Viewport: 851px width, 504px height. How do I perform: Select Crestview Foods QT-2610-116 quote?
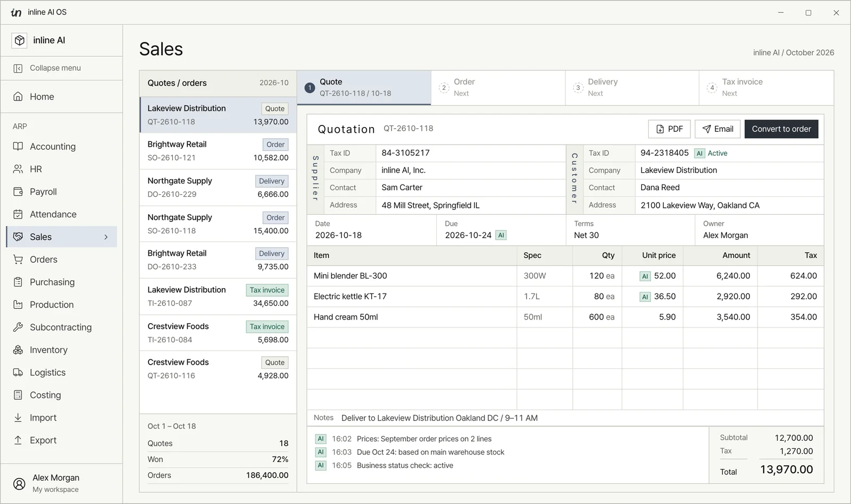click(x=218, y=369)
